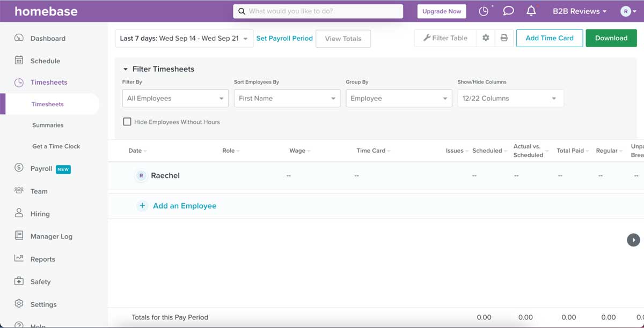Click the green Download button

point(611,38)
